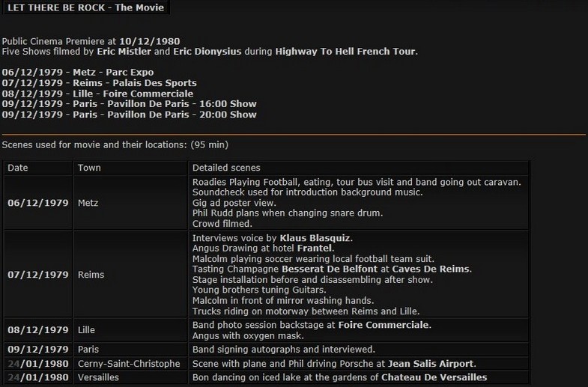Screen dimensions: 588x387
Task: Click 'Chateau De Versailles' bold text
Action: (x=434, y=377)
